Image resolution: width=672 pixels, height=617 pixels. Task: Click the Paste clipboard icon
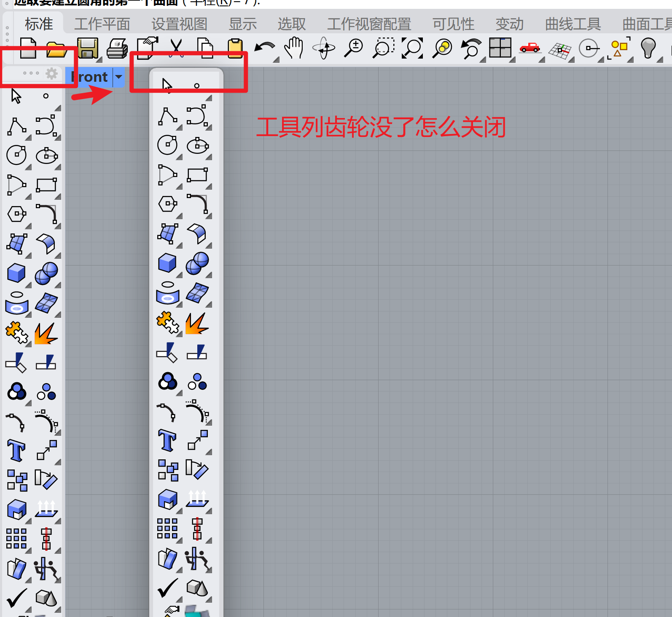[x=235, y=48]
